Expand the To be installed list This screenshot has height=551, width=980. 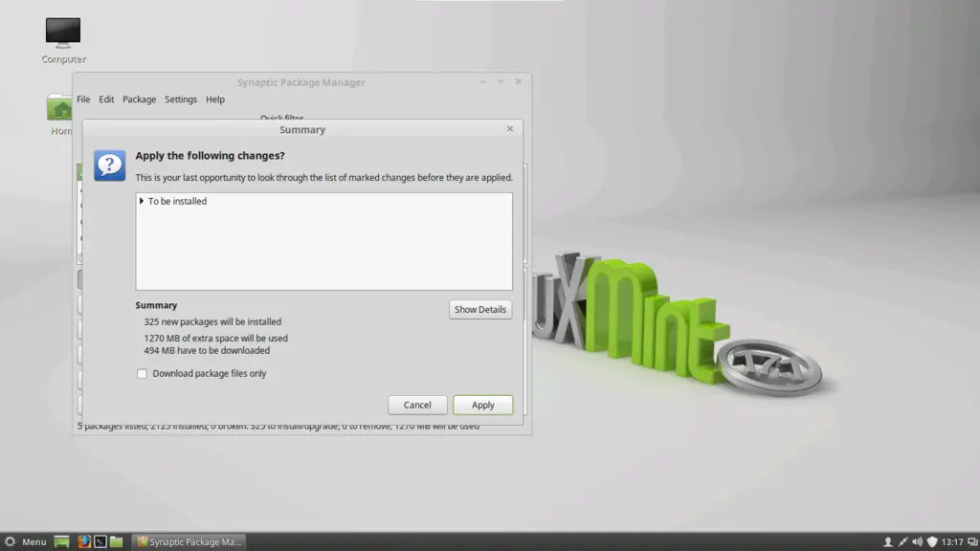142,201
